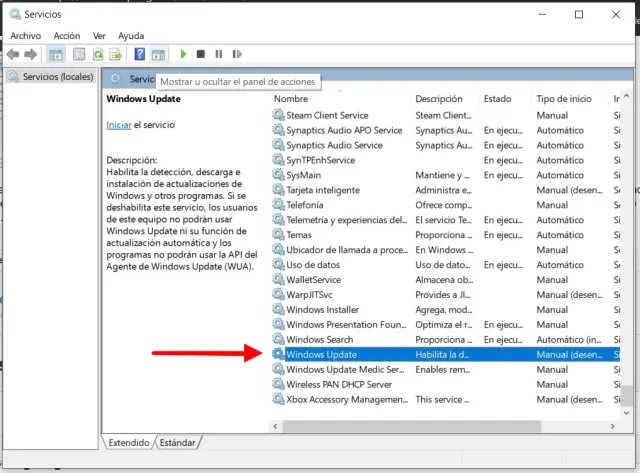Restart the service with restart icon
This screenshot has height=473, width=640.
(237, 54)
